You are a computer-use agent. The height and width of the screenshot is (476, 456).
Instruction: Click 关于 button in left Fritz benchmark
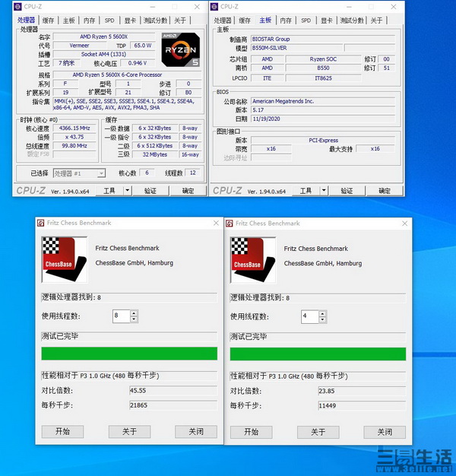[129, 431]
